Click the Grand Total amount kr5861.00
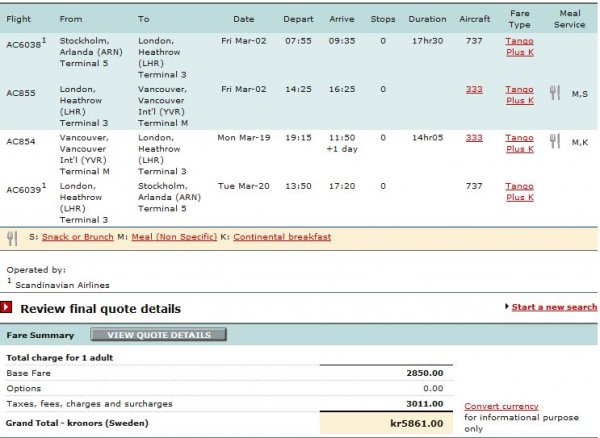The image size is (600, 438). (416, 424)
